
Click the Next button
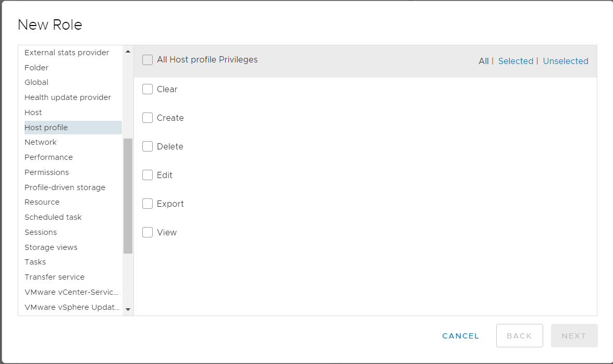coord(574,336)
